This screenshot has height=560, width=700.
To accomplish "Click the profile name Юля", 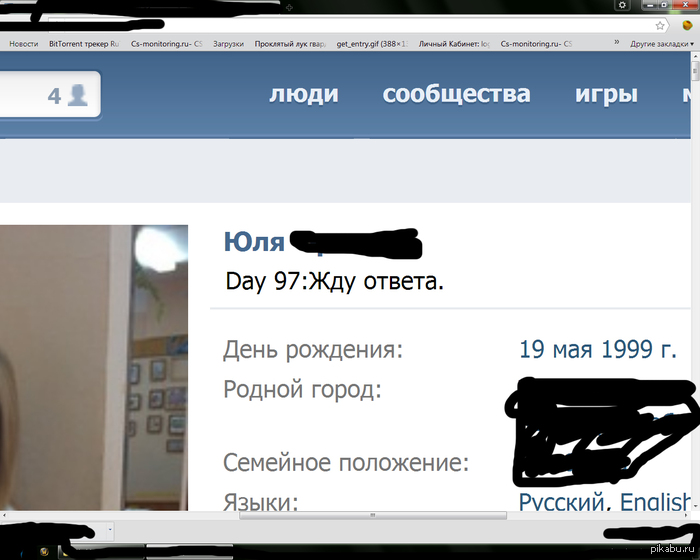I will 254,242.
